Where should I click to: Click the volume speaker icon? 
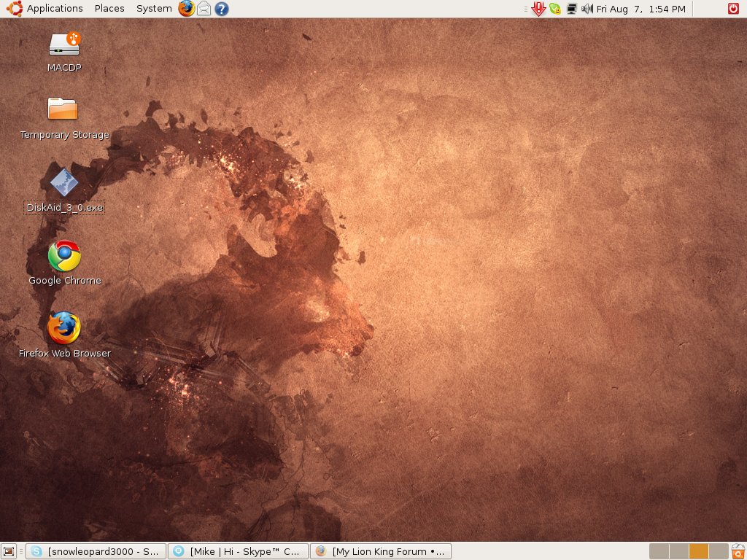[587, 9]
